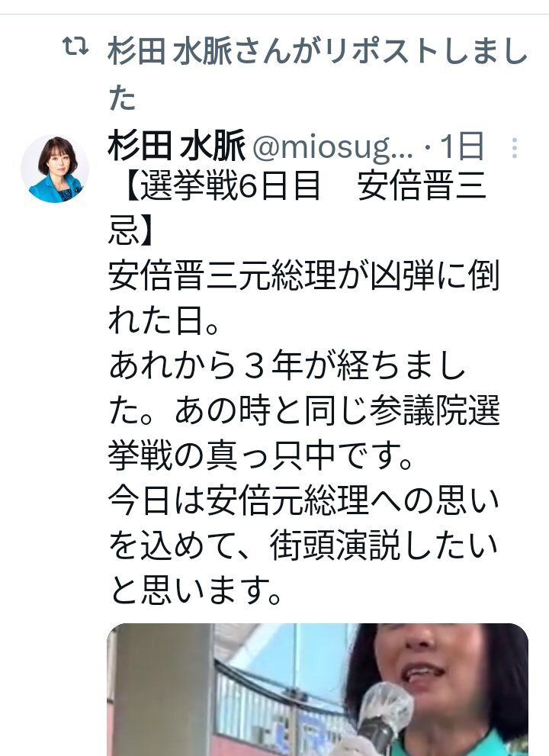
Task: Tap the text を込めて、街頭演説したい
Action: coord(303,545)
